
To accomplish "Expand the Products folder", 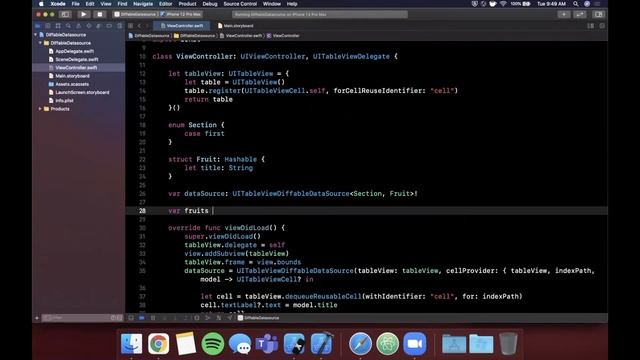I will 40,109.
